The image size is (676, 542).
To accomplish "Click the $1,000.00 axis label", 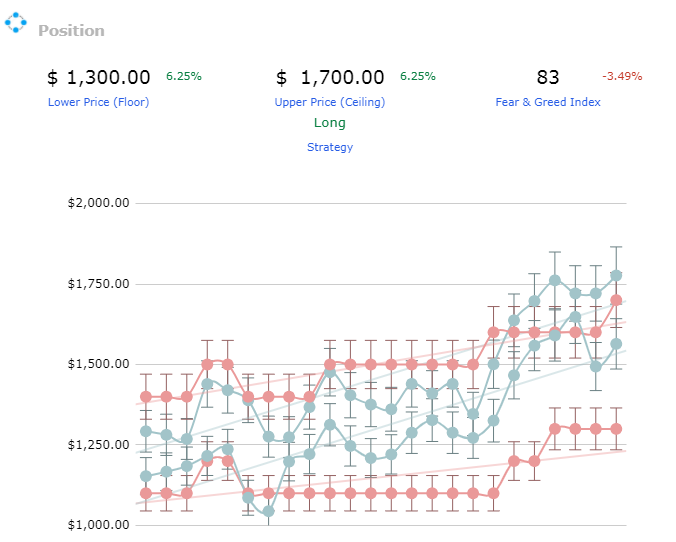I will tap(98, 525).
